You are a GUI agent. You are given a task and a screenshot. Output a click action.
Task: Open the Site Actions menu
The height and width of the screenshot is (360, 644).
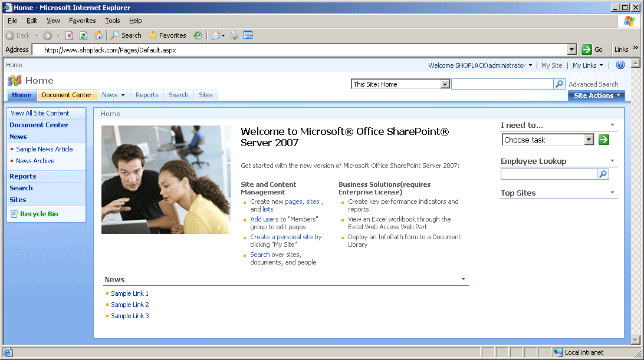pyautogui.click(x=596, y=95)
